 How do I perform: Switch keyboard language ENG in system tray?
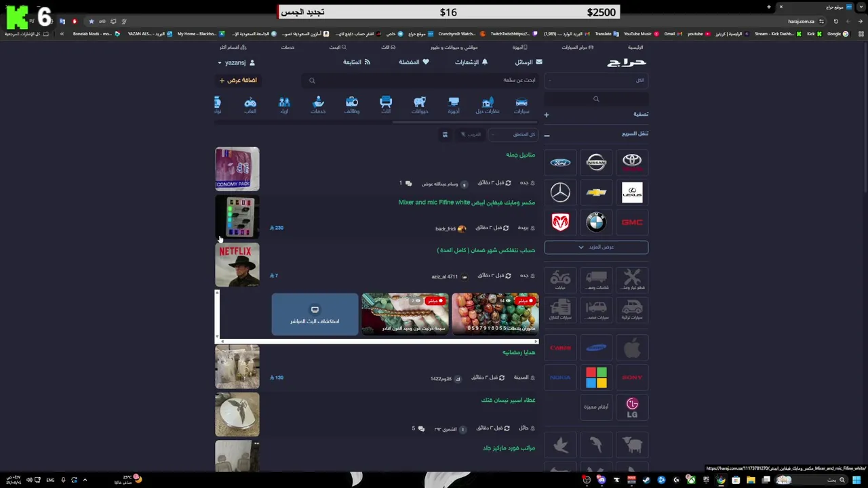[50, 480]
